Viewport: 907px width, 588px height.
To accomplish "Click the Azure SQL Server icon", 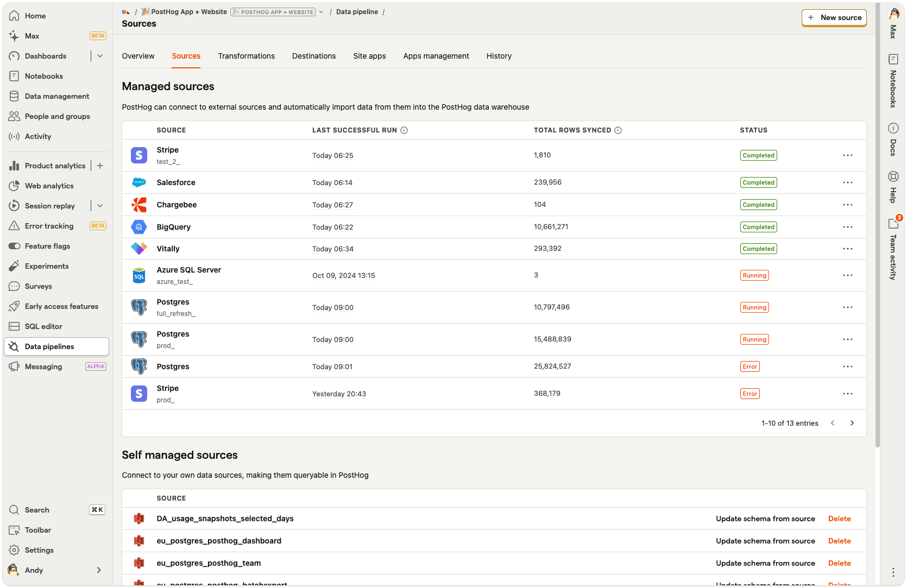I will [x=139, y=276].
